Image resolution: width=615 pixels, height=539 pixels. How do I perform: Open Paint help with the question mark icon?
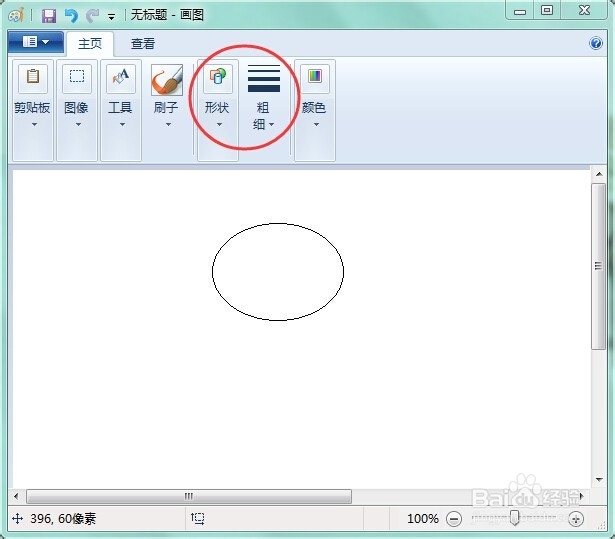point(596,43)
